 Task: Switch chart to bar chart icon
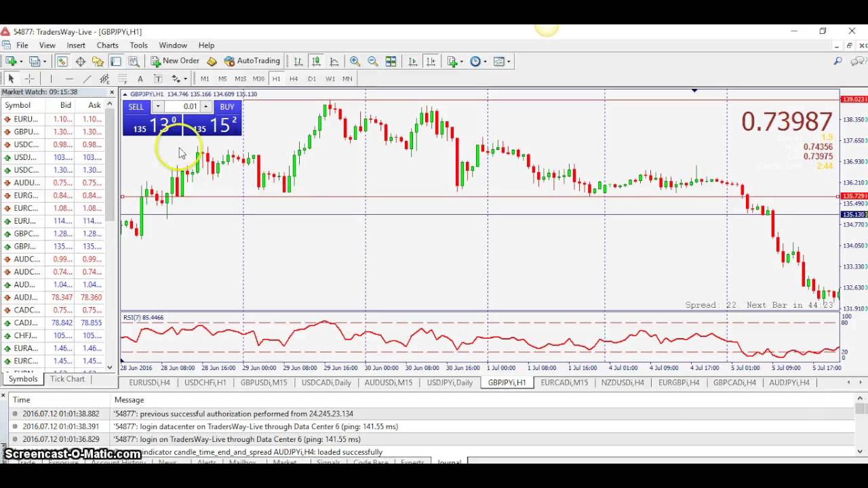pos(298,61)
